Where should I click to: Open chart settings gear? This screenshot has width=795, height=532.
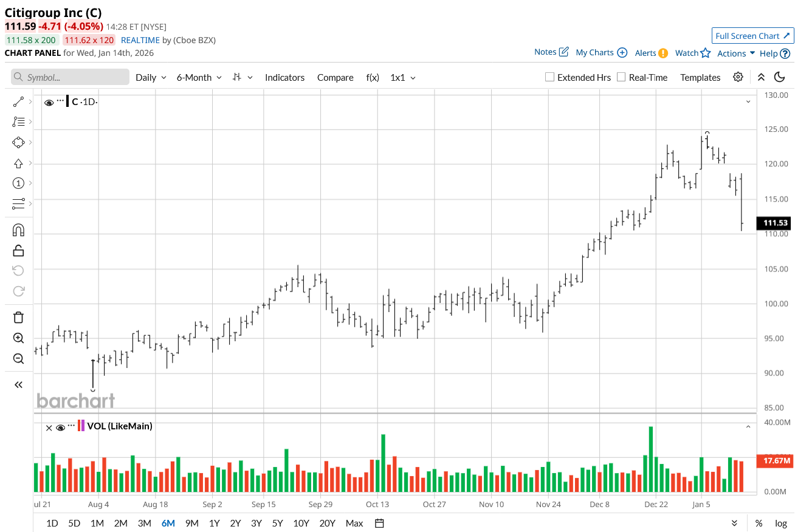point(738,77)
